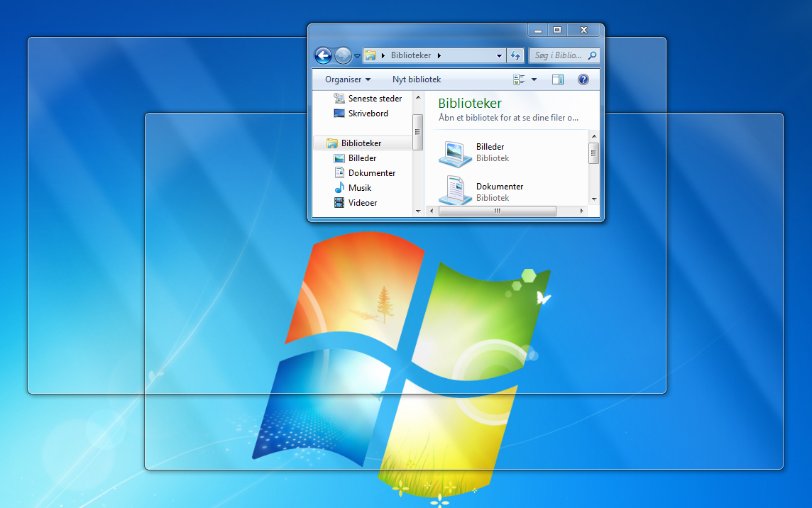Screen dimensions: 812x508
Task: Select Biblioteker text in address bar
Action: (411, 55)
